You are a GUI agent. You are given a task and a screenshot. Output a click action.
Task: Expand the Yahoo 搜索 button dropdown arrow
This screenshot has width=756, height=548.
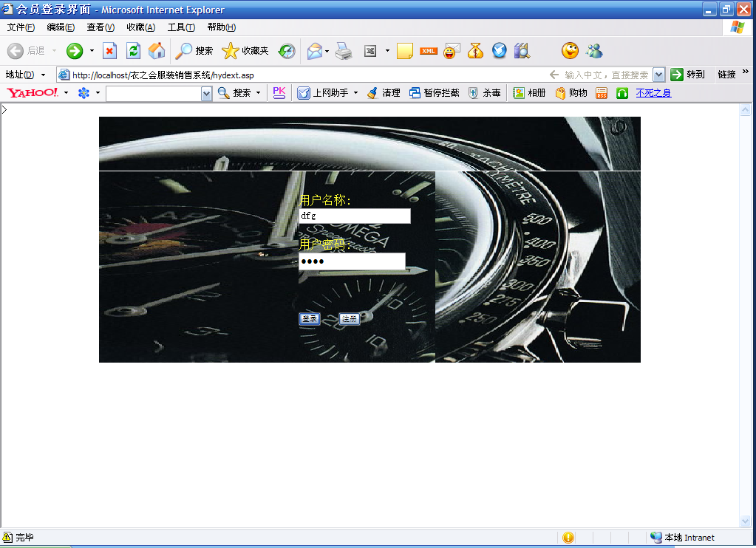(x=258, y=92)
